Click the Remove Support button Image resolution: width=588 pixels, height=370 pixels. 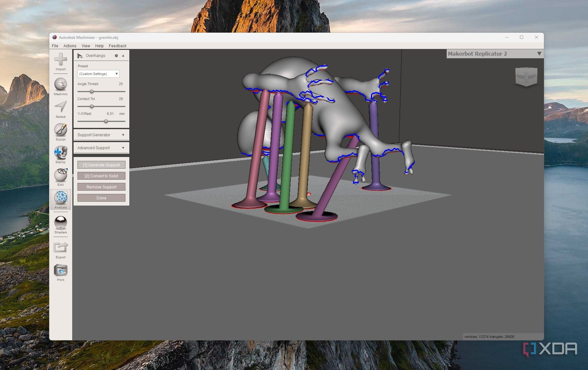point(101,187)
